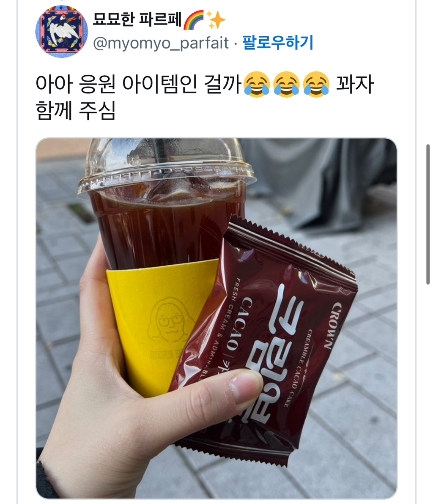Click the middle laughing-crying emoji in the tweet
This screenshot has height=504, width=433.
point(286,85)
